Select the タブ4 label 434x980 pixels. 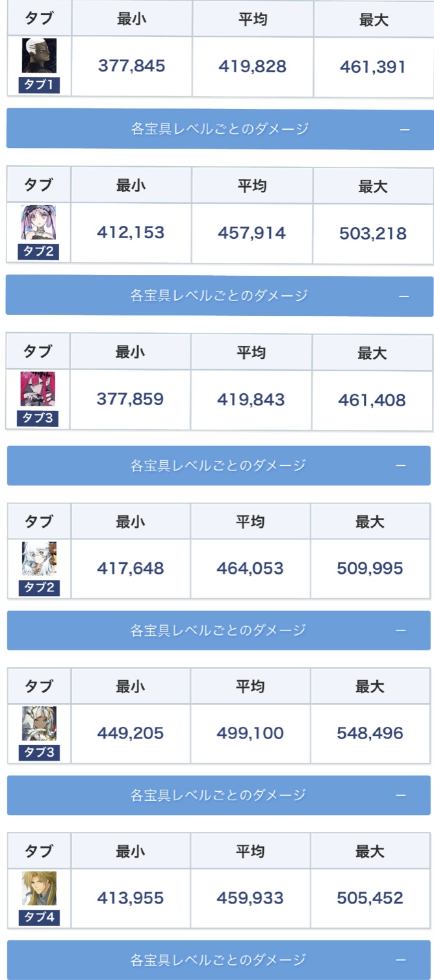click(39, 918)
